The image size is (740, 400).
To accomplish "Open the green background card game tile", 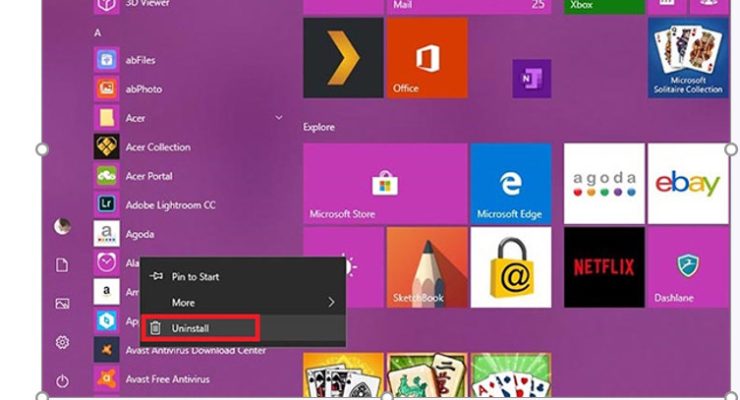I will (x=511, y=375).
